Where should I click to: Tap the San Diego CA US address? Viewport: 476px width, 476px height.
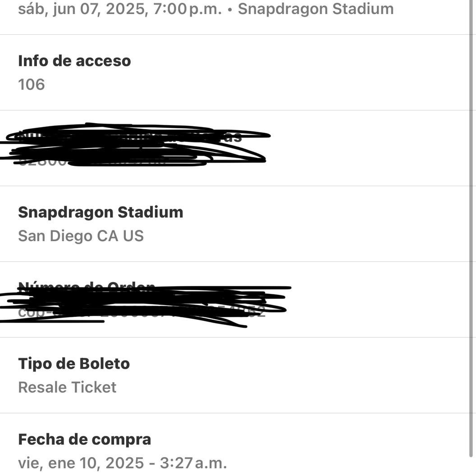point(81,236)
